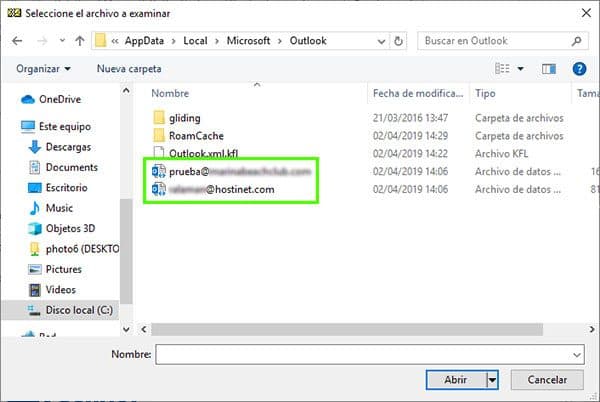Image resolution: width=600 pixels, height=402 pixels.
Task: Refresh the Outlook folder listing
Action: [x=399, y=42]
